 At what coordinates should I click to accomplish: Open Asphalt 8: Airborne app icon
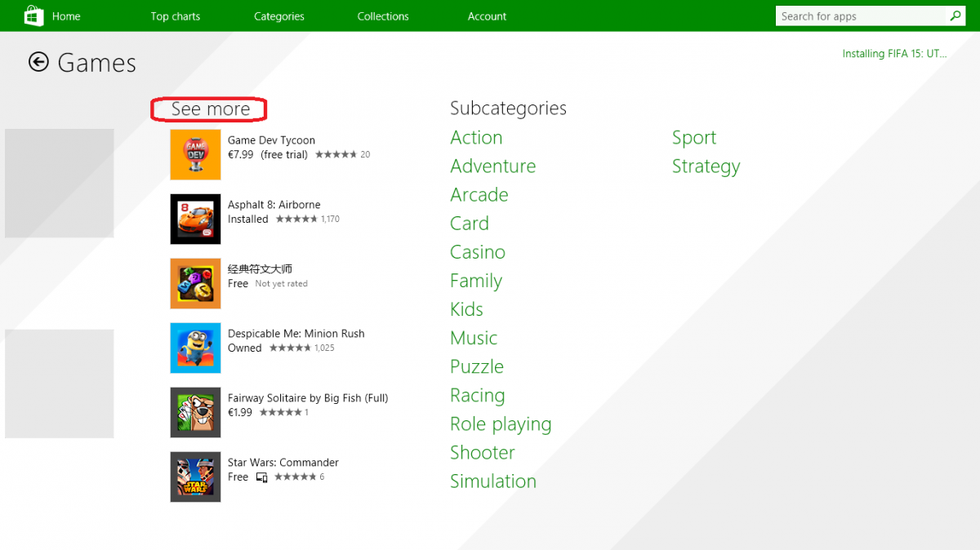pos(195,219)
